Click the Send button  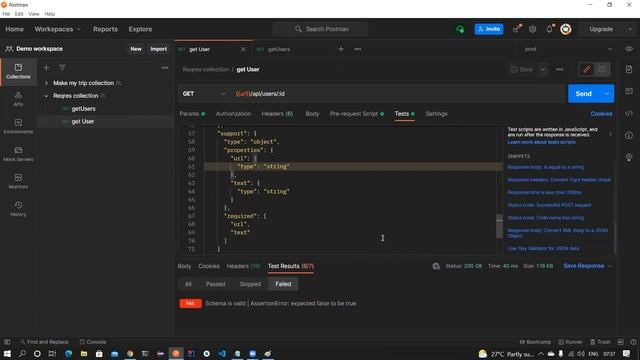click(x=584, y=94)
